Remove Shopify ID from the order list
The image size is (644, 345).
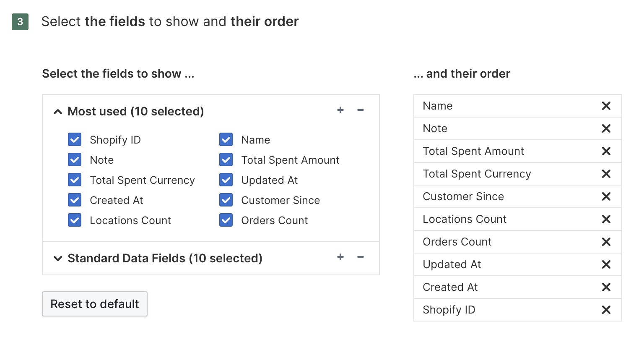(606, 310)
